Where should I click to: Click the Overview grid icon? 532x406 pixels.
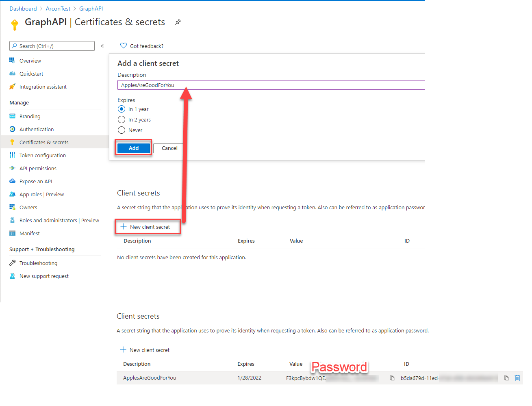point(12,61)
